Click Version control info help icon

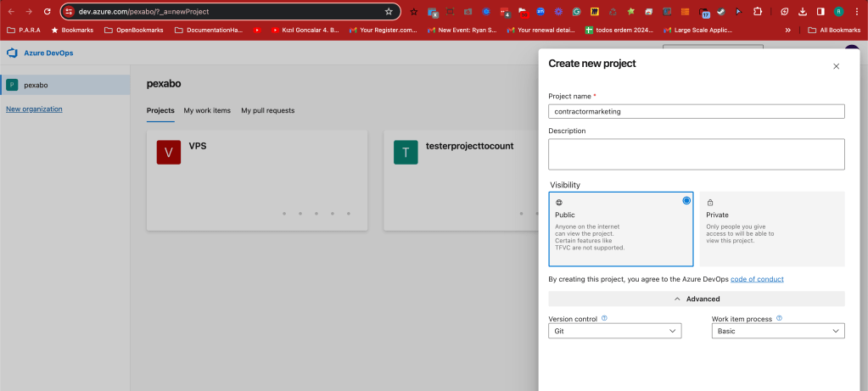(x=604, y=318)
